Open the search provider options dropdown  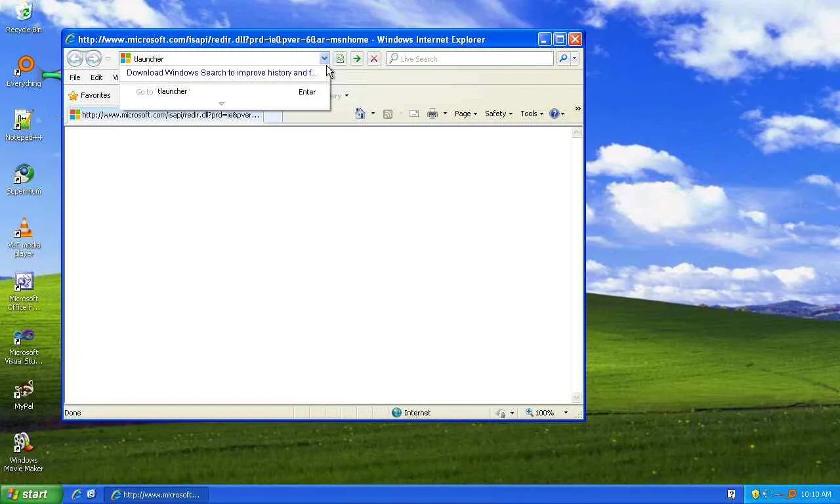click(x=575, y=58)
